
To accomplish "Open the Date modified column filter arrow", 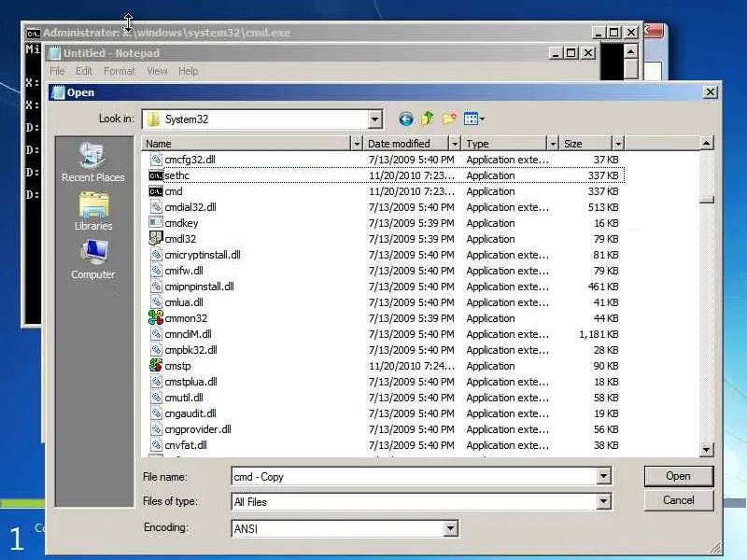I will (455, 144).
